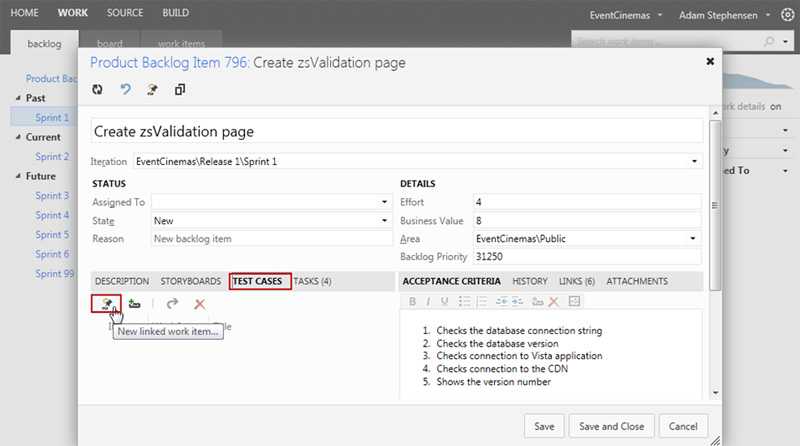
Task: Open the State dropdown showing New
Action: pyautogui.click(x=385, y=220)
